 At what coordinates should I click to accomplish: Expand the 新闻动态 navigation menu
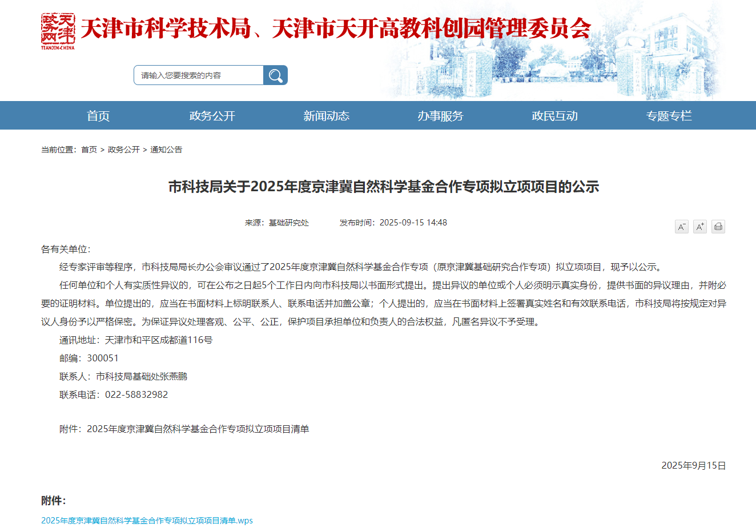(327, 116)
